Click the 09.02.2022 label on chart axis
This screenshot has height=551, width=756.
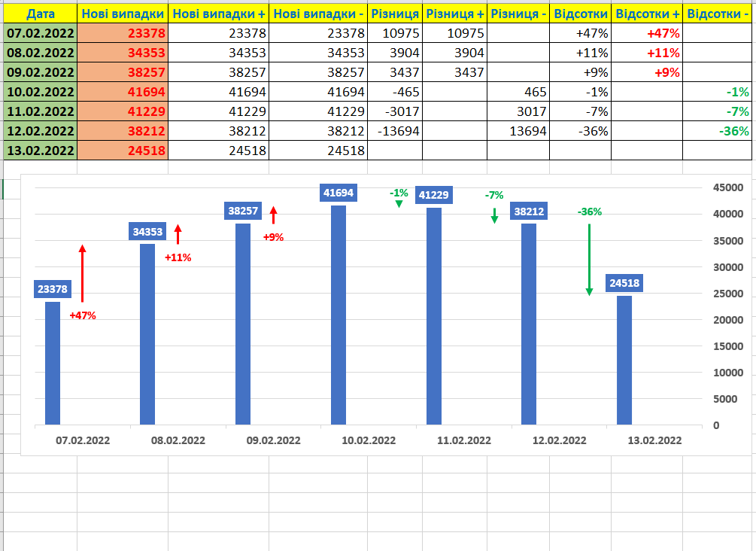tap(274, 440)
